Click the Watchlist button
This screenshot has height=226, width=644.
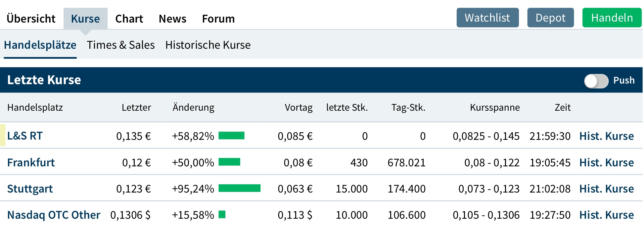487,18
